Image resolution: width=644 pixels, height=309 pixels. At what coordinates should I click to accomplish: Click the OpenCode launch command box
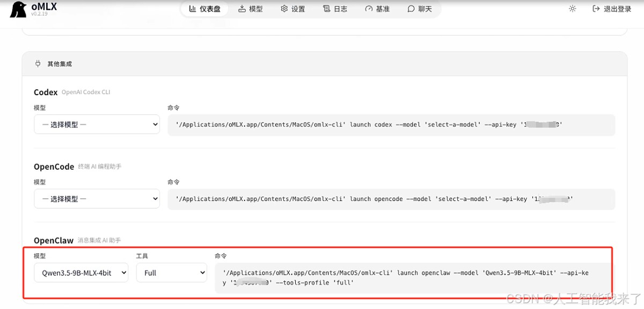click(x=391, y=199)
